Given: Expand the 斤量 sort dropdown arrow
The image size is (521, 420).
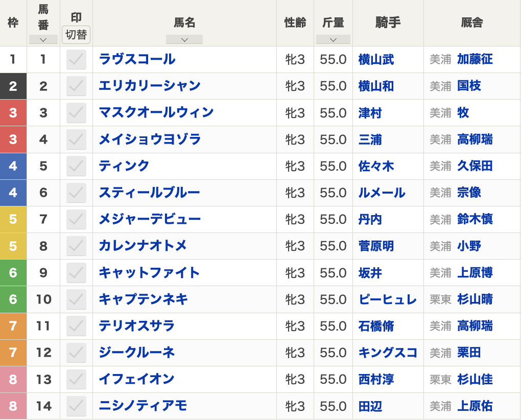Looking at the screenshot, I should 333,39.
